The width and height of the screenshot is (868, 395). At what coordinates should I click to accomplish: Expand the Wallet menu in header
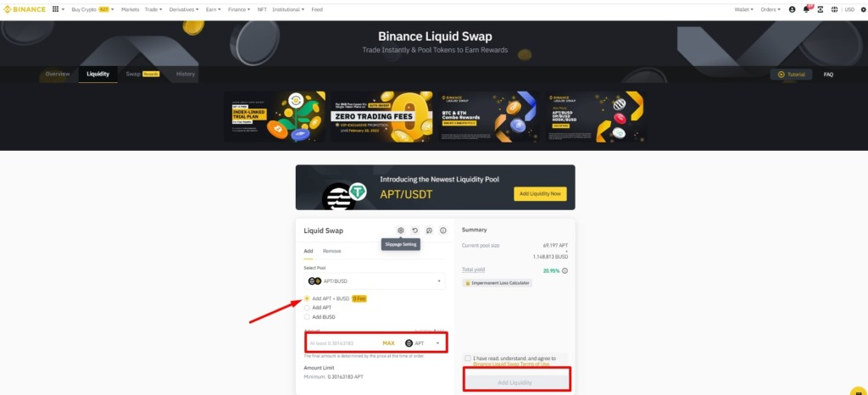(742, 9)
